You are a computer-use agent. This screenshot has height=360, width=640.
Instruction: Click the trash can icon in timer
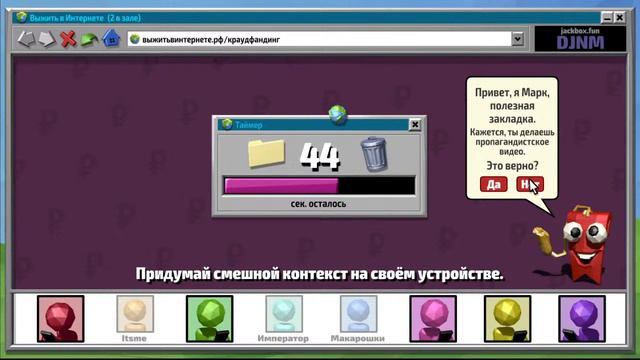coord(373,154)
